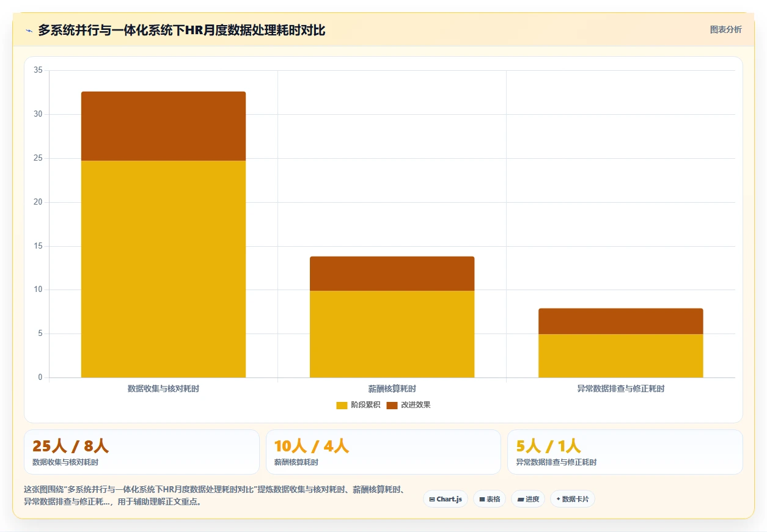Toggle the 阶段累积 legend color swatch
The width and height of the screenshot is (767, 532).
tap(342, 406)
